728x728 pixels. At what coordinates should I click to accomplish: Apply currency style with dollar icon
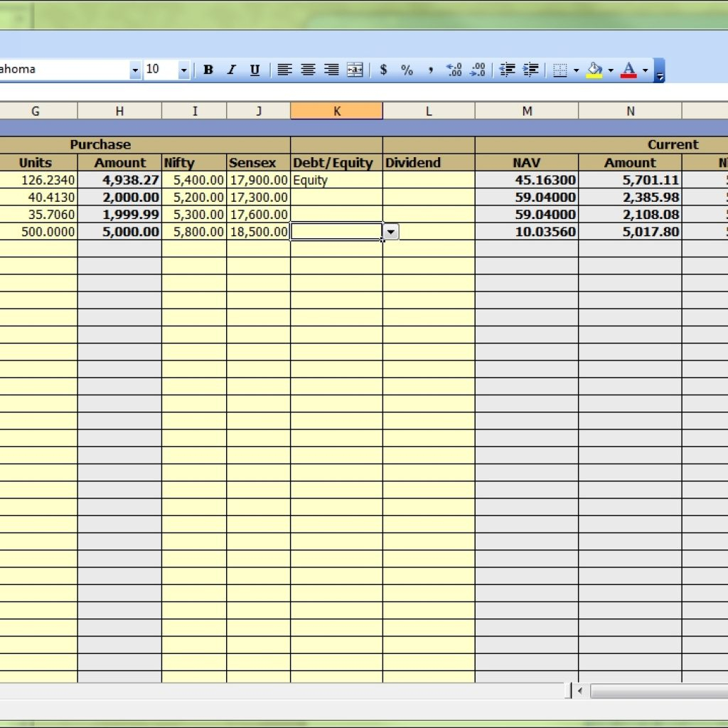384,70
